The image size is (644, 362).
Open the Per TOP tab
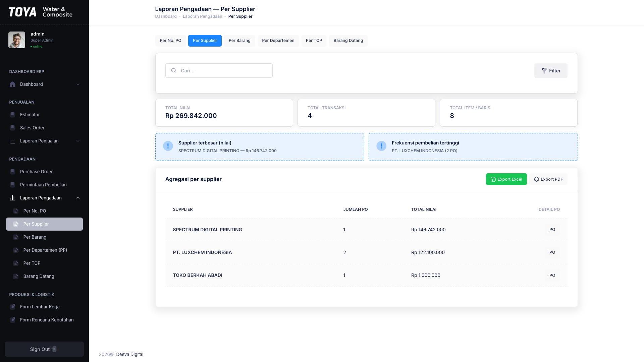[314, 41]
